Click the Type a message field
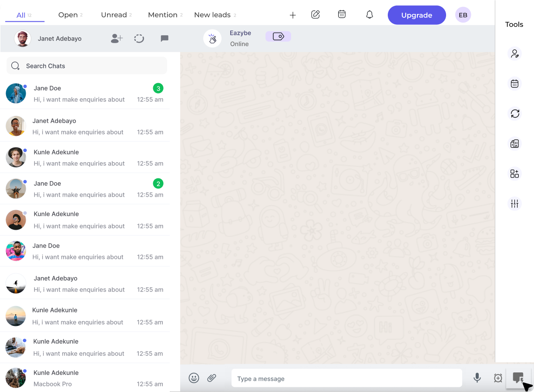The width and height of the screenshot is (534, 392). [x=346, y=378]
